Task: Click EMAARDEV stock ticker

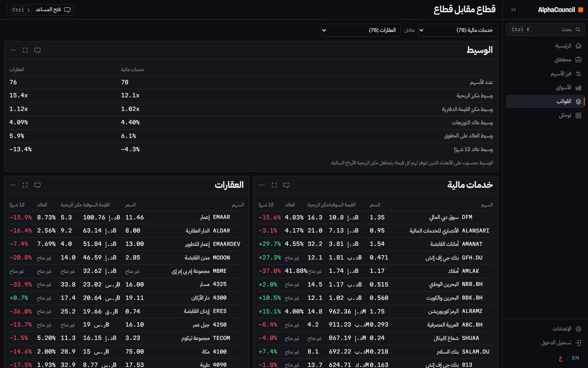Action: tap(226, 244)
